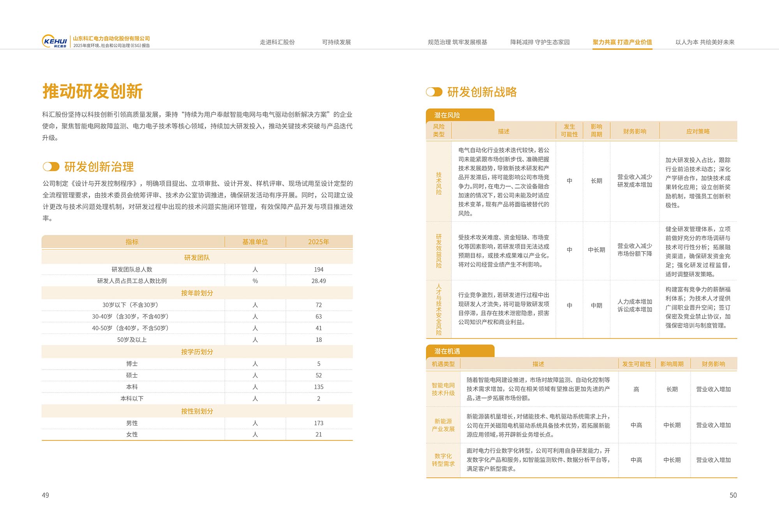The image size is (779, 532).
Task: Click the 新能源产业发展 opportunity label
Action: coord(443,425)
